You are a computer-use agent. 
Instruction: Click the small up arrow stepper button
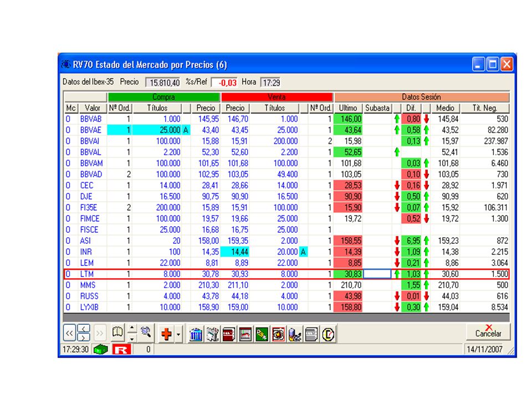[132, 328]
